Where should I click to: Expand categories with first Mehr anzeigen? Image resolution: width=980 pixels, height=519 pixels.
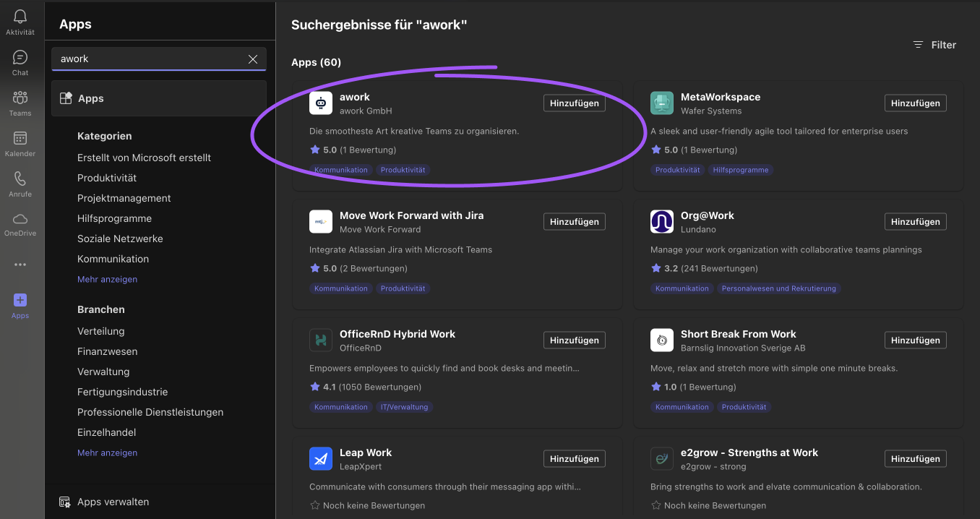point(107,279)
